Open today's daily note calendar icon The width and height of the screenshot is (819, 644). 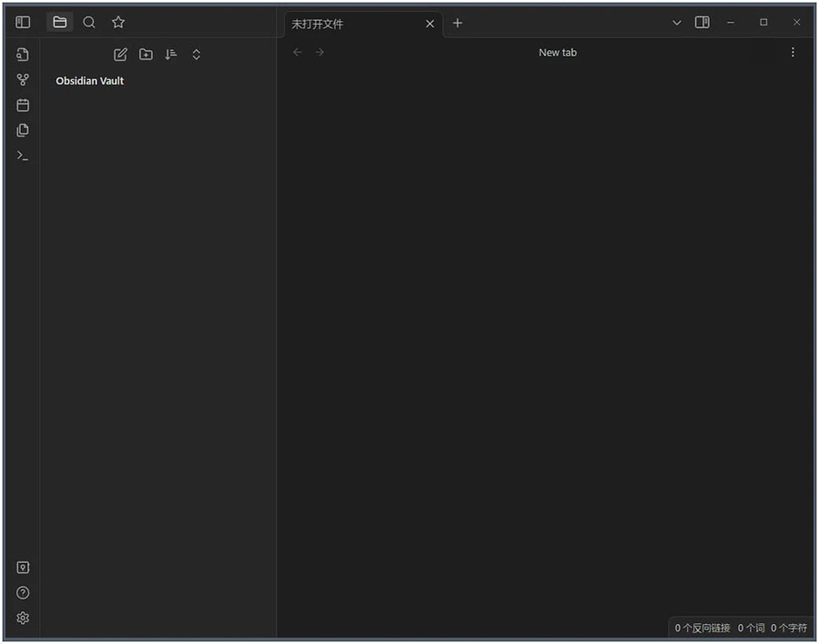[23, 106]
